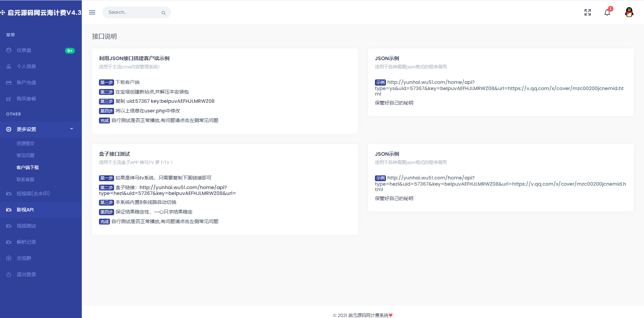Open the penguin user avatar menu
This screenshot has width=644, height=318.
(x=629, y=12)
